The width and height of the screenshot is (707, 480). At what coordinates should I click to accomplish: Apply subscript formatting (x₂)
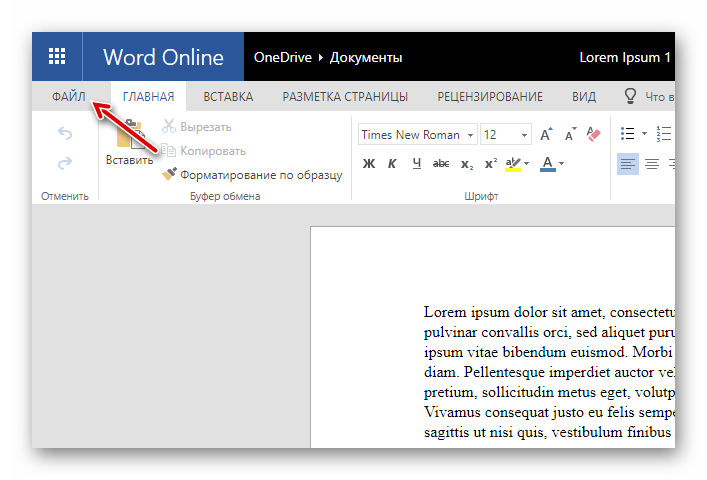467,164
